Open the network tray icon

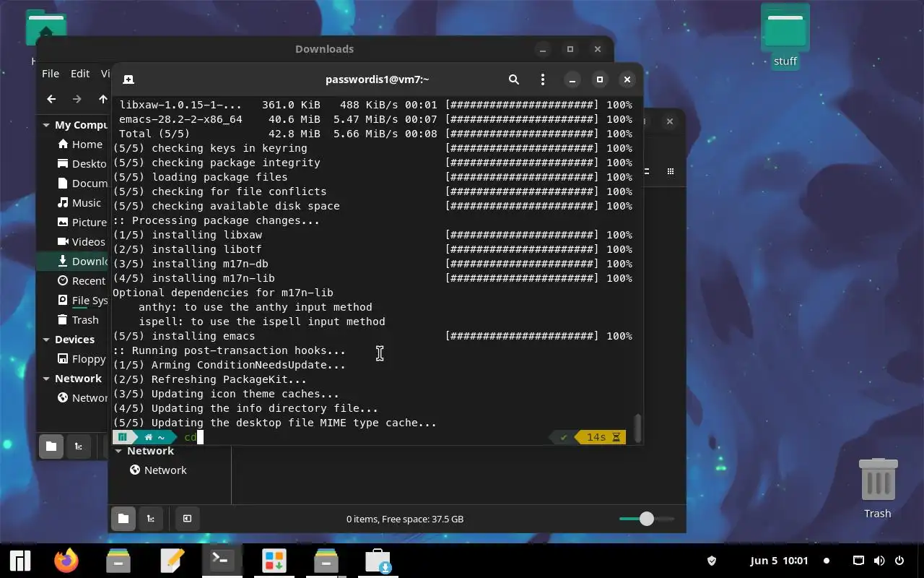coord(858,561)
